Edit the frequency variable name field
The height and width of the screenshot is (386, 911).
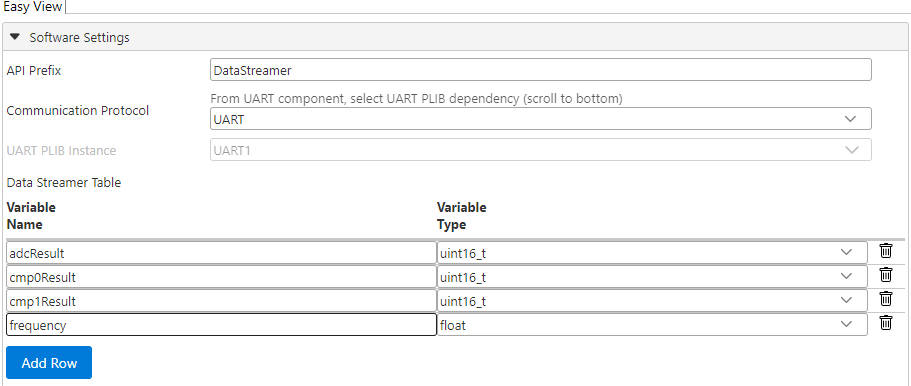(x=221, y=325)
